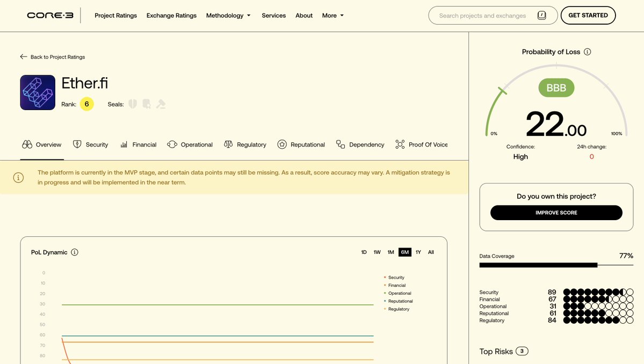This screenshot has height=364, width=644.
Task: Click the 77% data coverage value
Action: click(626, 256)
